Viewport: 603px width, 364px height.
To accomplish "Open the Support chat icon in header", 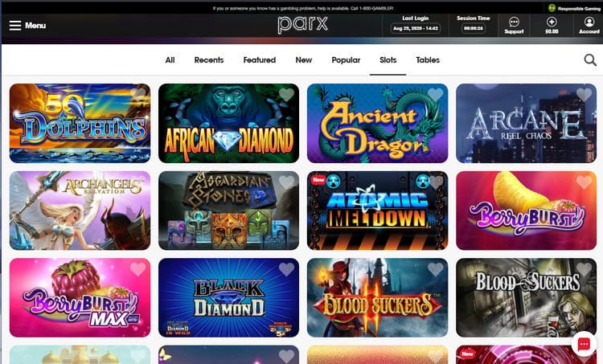I will [x=514, y=22].
